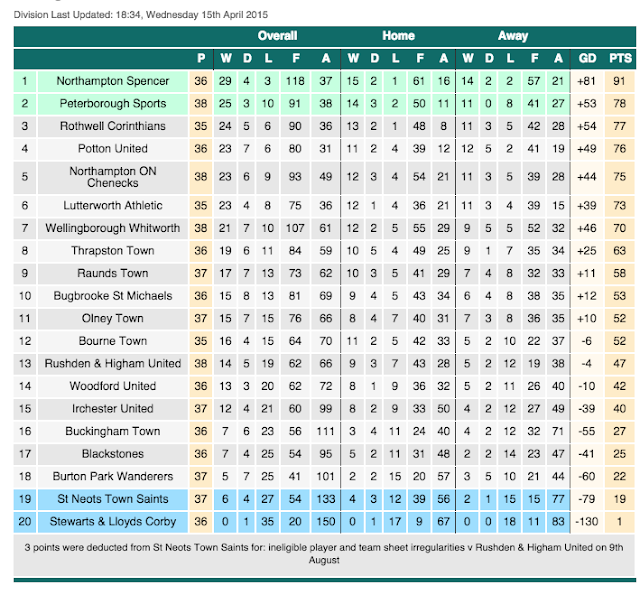Click Northampton Spencer goal difference +81
The image size is (640, 595).
pos(587,81)
